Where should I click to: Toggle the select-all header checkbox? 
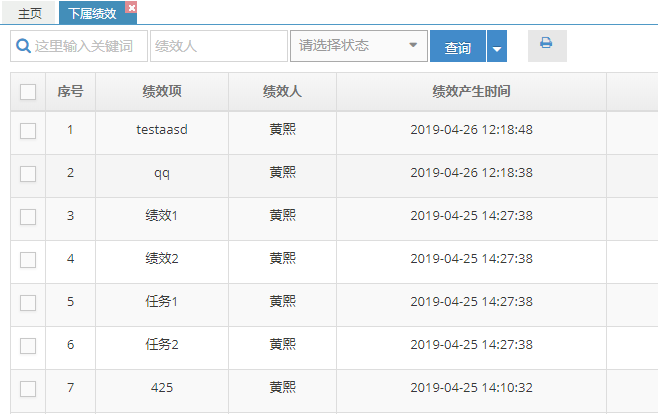tap(28, 92)
